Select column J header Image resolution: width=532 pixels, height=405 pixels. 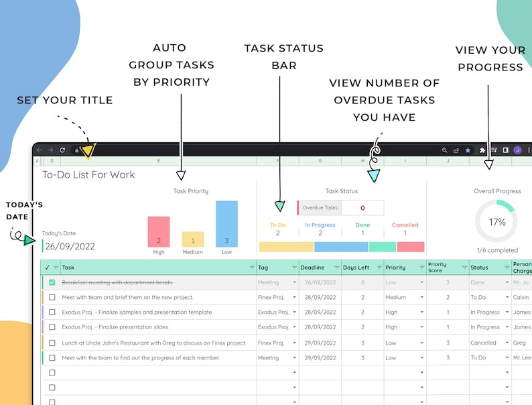click(x=448, y=161)
